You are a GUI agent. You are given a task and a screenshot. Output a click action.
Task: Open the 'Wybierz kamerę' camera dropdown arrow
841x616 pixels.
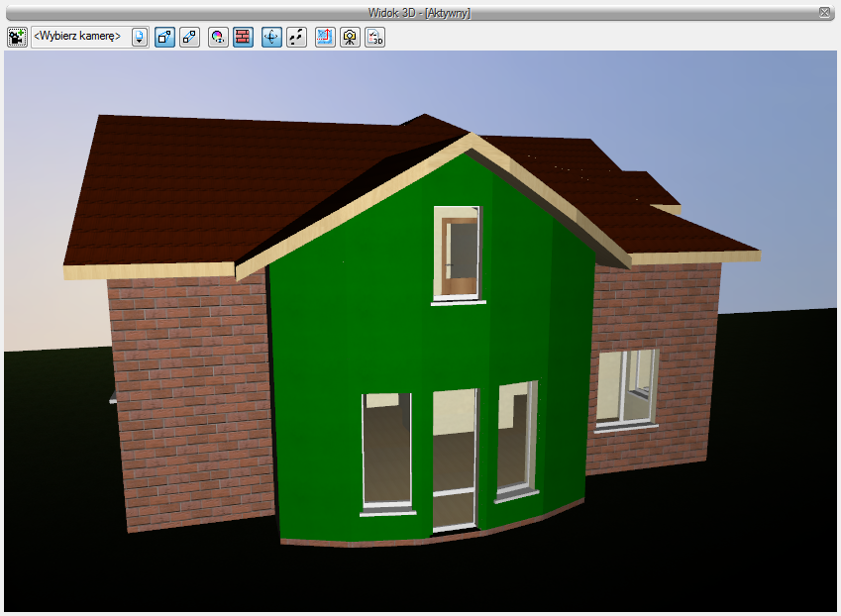pyautogui.click(x=140, y=37)
